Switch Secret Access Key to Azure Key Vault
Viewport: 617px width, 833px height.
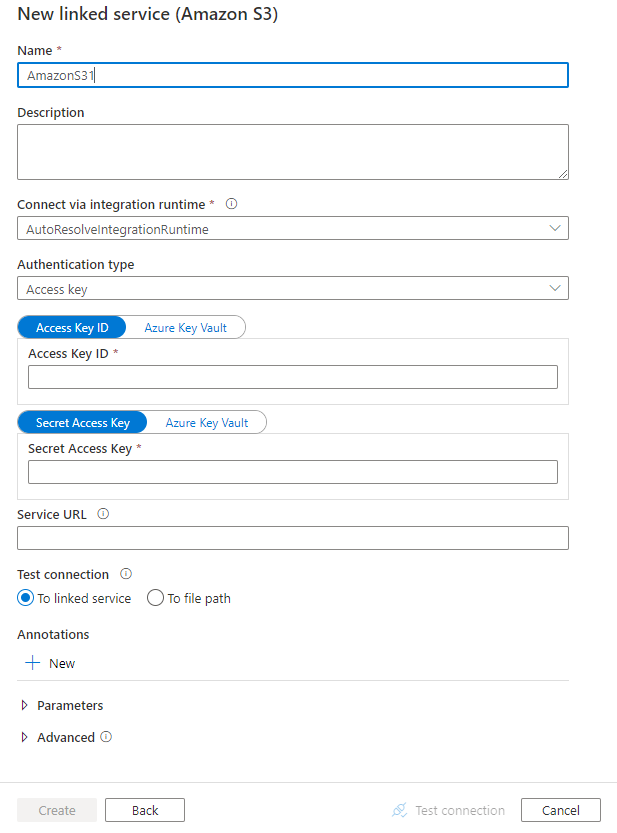click(x=207, y=421)
